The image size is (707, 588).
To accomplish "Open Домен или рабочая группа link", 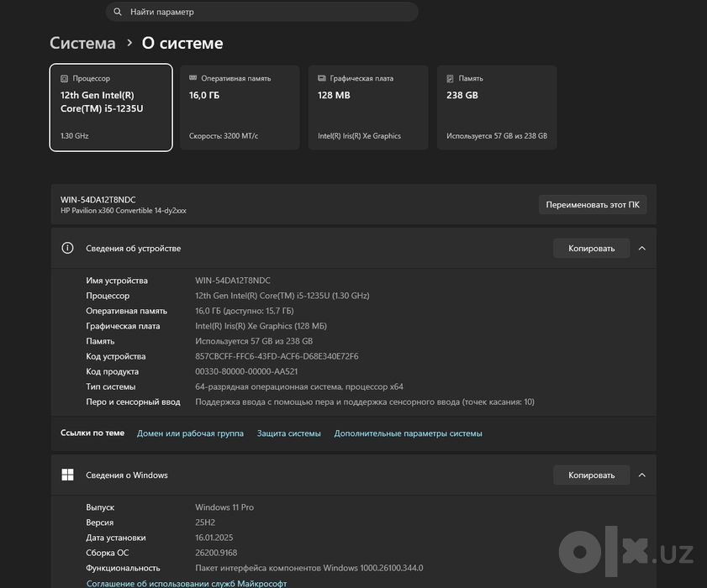I will (190, 433).
